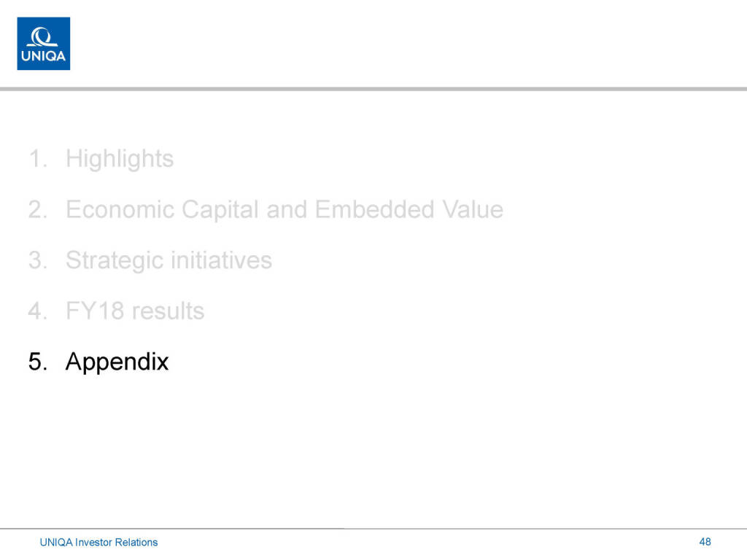Click the word results in item 4
This screenshot has width=747, height=560.
click(169, 311)
